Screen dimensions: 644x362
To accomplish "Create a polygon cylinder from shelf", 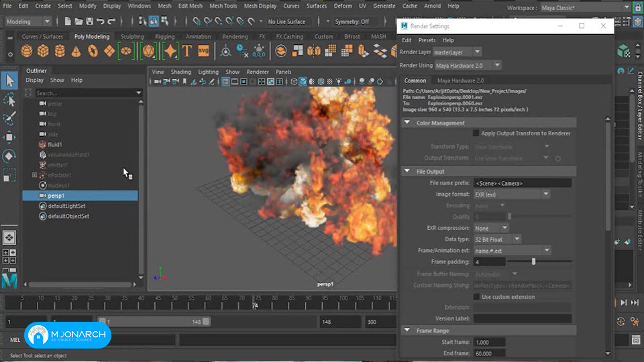I will pos(60,51).
